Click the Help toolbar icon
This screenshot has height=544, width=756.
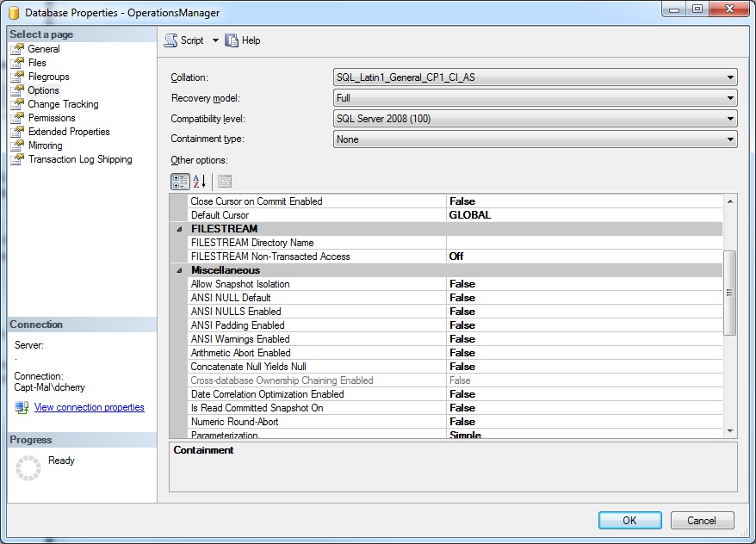(x=232, y=40)
